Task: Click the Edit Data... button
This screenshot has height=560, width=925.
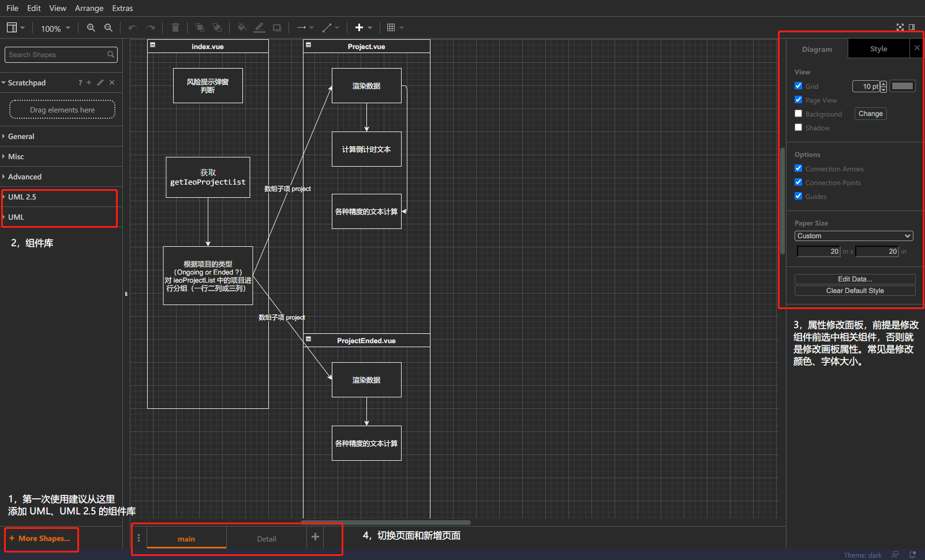Action: coord(855,279)
